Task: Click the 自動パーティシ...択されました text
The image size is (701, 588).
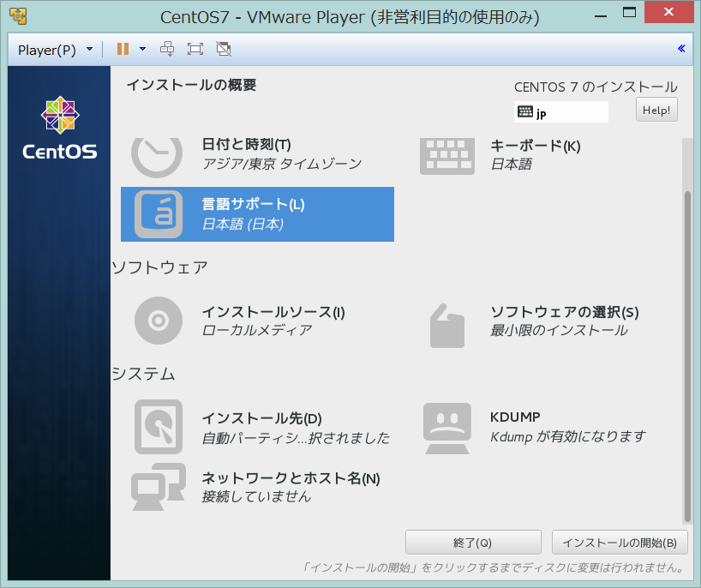Action: point(296,437)
